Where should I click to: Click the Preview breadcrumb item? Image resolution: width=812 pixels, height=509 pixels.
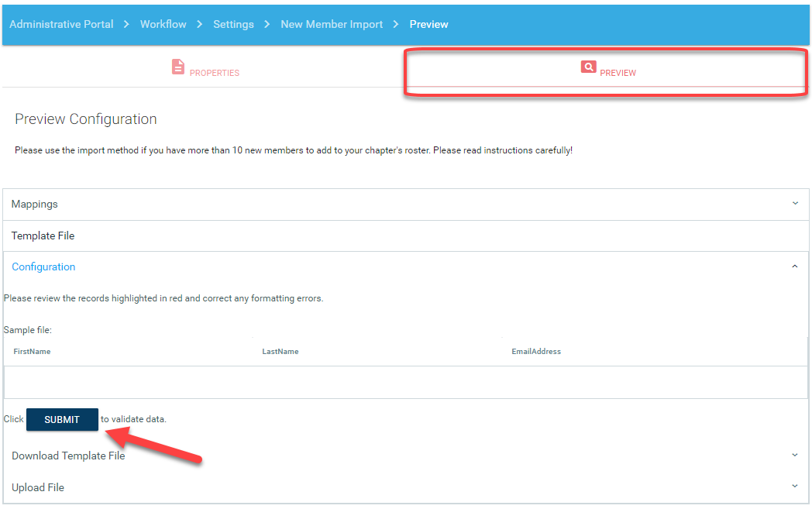(x=428, y=24)
